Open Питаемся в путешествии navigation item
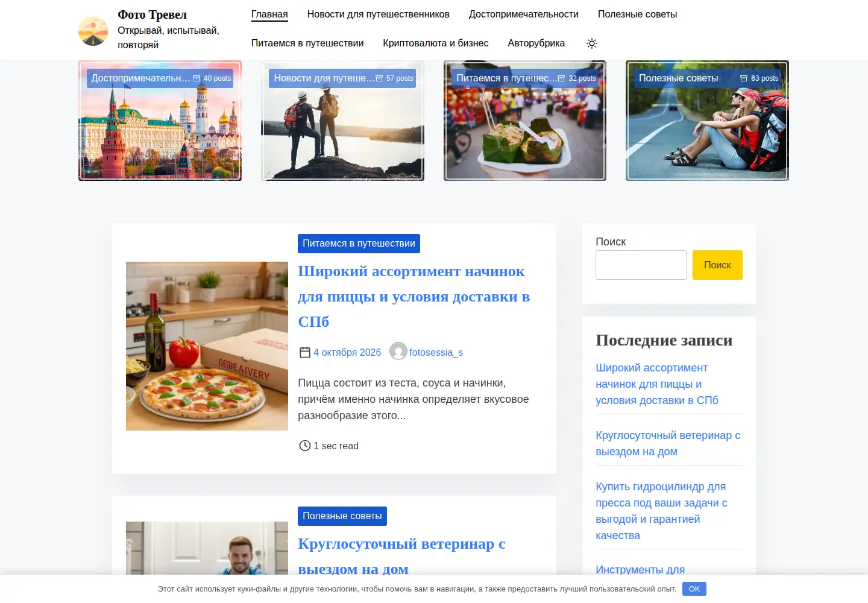Screen dimensions: 868x603 point(307,43)
